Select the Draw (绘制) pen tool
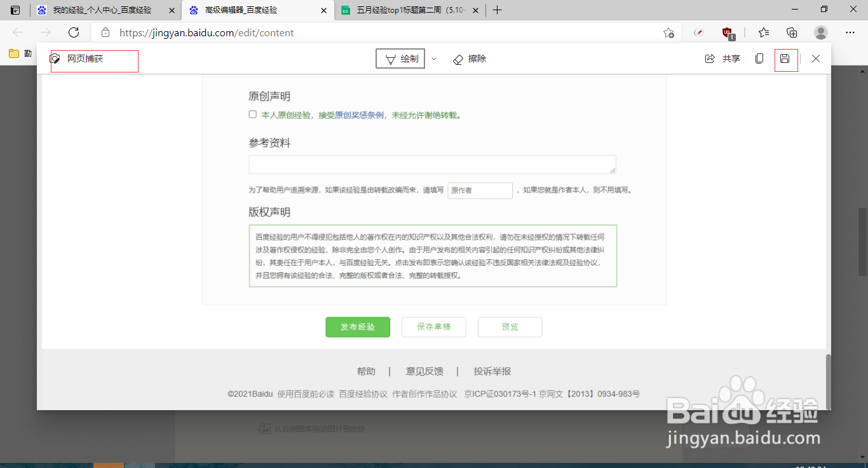 click(400, 59)
